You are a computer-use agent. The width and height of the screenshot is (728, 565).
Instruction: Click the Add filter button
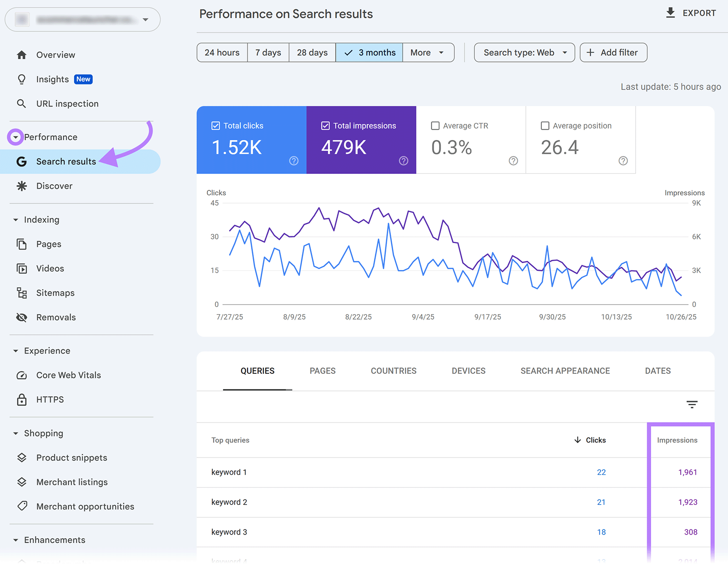pos(613,52)
